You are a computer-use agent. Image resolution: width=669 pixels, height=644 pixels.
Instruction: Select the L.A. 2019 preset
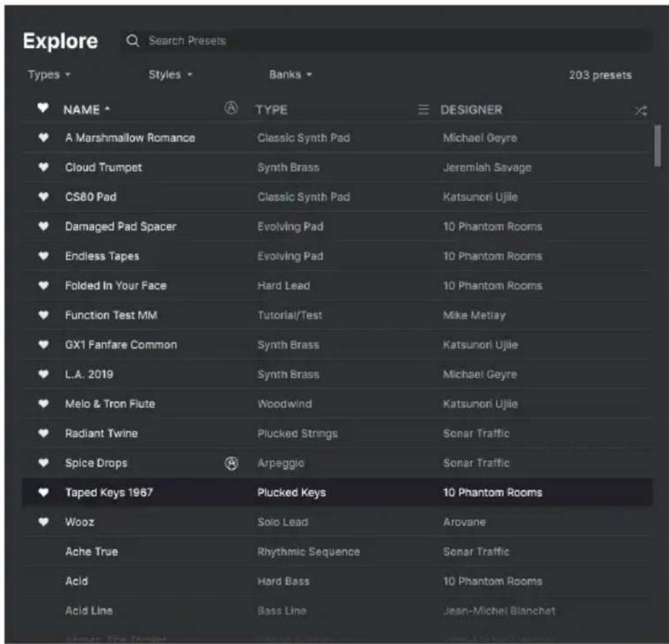point(88,375)
